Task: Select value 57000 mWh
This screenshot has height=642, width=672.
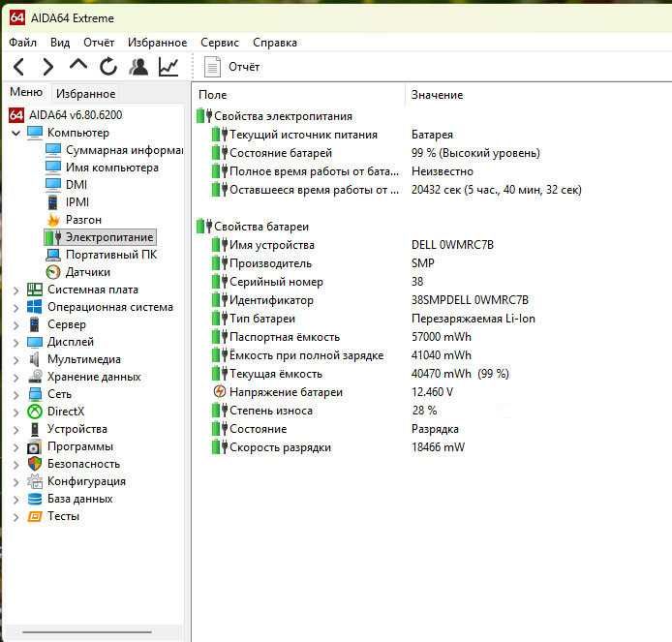Action: tap(441, 337)
